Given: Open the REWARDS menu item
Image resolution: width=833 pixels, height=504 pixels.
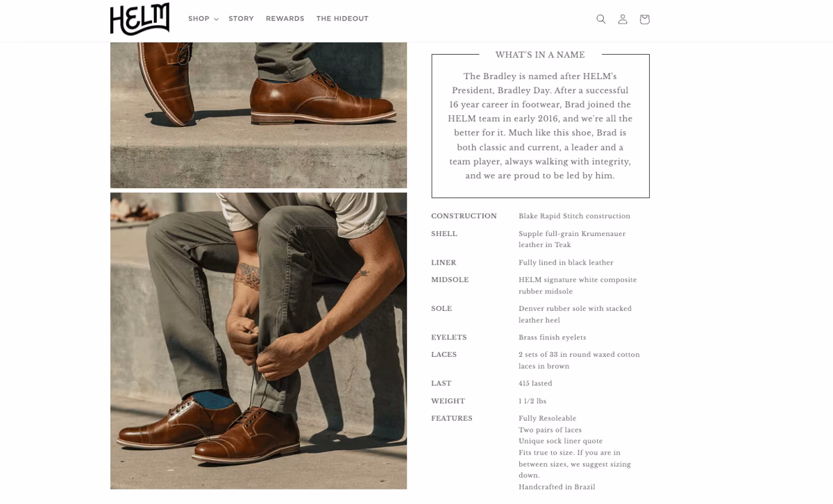Looking at the screenshot, I should coord(285,19).
